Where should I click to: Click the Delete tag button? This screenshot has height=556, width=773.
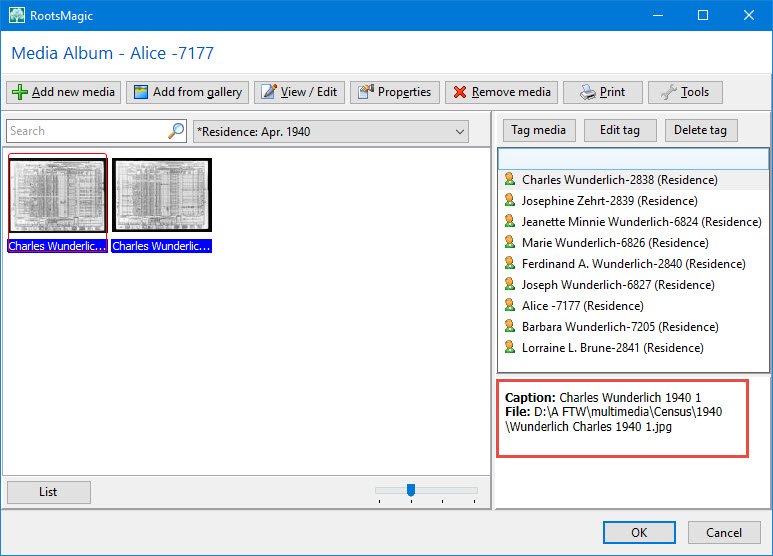[x=701, y=130]
